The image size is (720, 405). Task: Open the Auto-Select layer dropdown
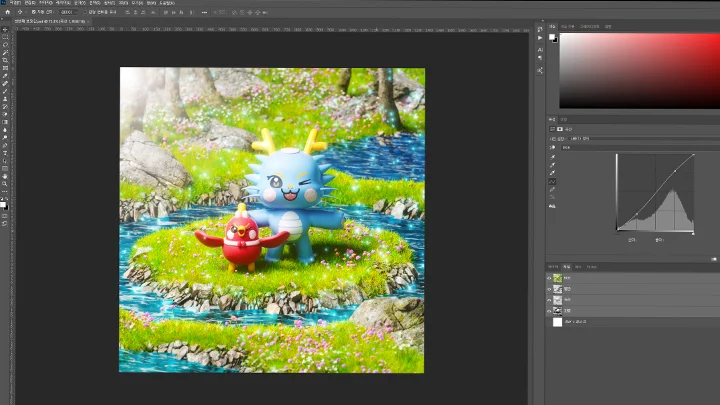tap(68, 12)
